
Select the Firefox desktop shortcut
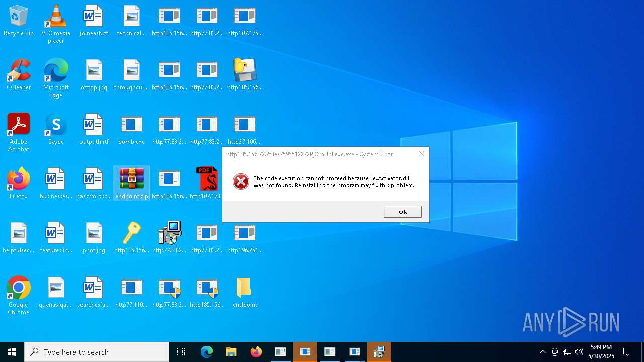(19, 184)
